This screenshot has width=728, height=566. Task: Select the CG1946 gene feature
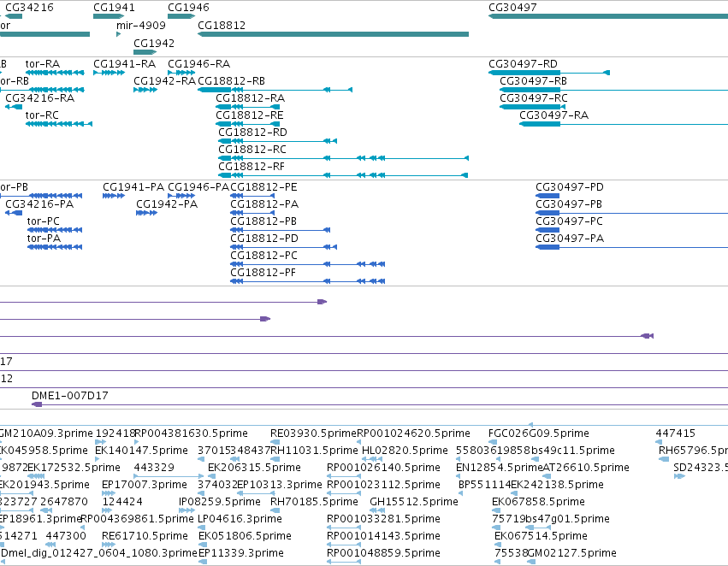181,16
